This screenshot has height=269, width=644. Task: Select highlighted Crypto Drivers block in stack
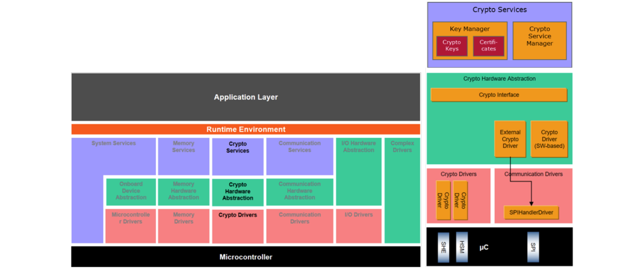[x=237, y=226]
